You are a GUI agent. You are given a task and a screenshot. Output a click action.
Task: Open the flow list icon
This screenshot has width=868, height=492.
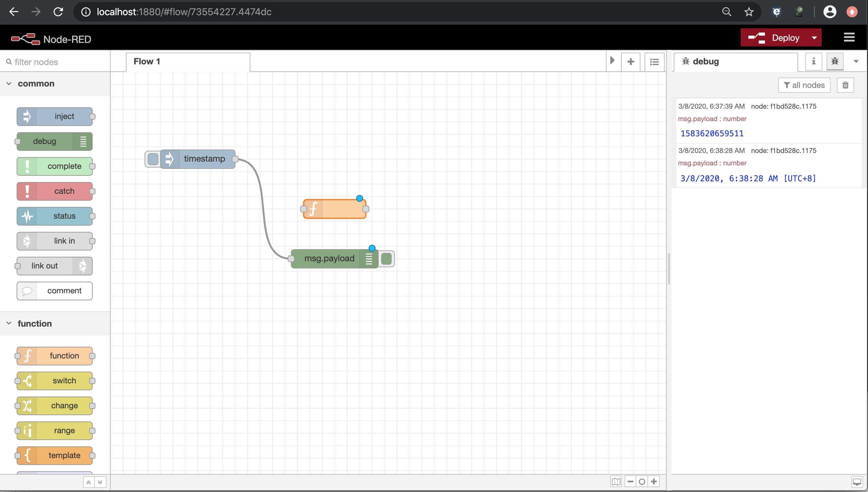[x=654, y=61]
